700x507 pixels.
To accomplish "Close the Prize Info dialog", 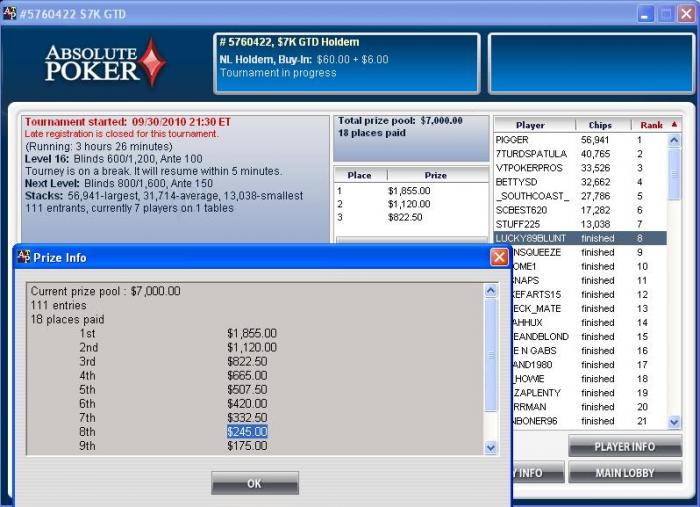I will click(499, 257).
